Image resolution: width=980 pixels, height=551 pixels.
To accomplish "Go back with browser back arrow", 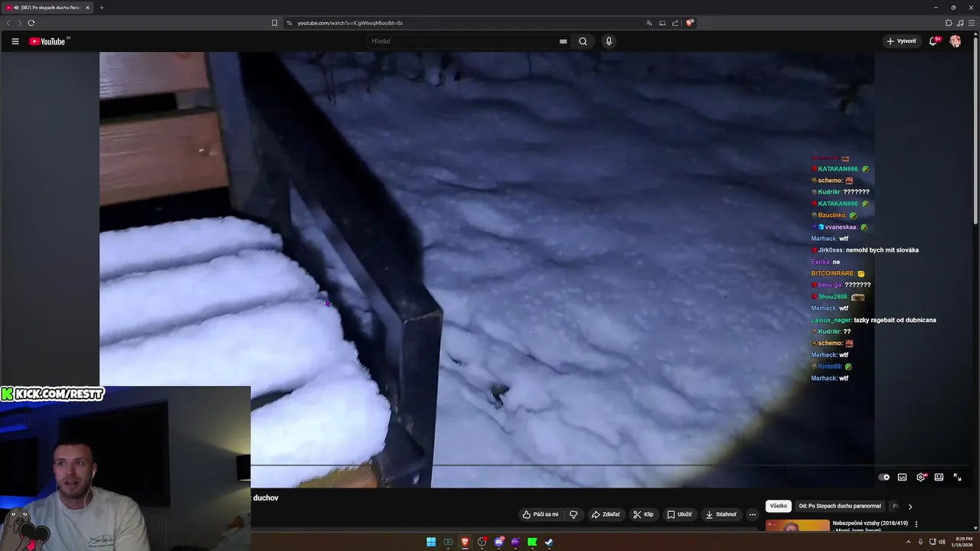I will [x=8, y=23].
